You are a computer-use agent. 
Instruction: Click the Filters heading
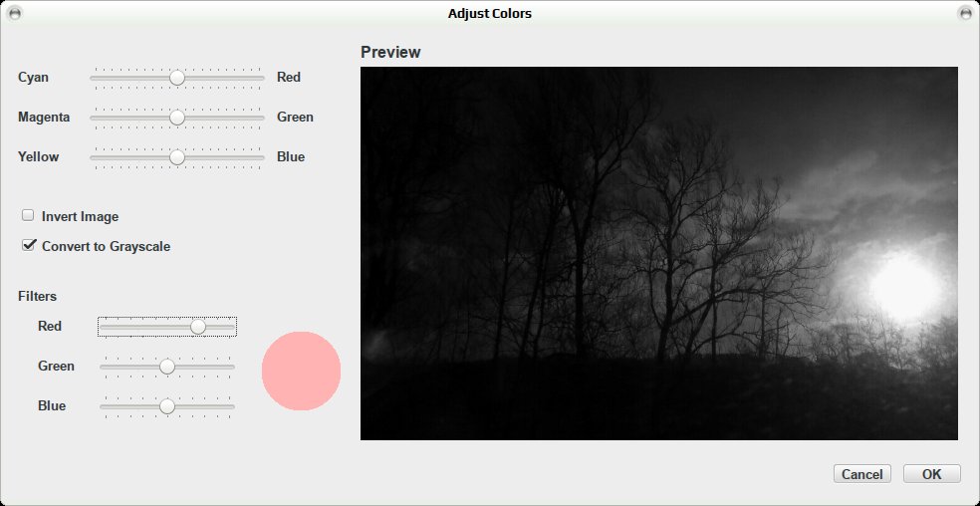[x=37, y=297]
